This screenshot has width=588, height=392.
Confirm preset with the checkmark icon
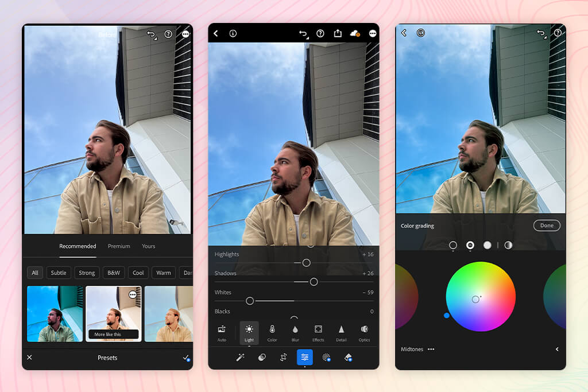tap(186, 358)
